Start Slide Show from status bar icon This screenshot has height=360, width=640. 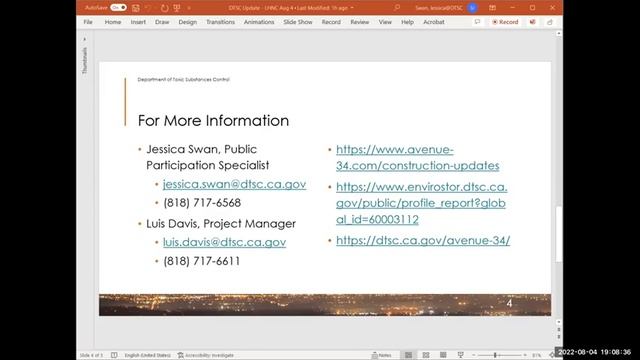coord(460,356)
